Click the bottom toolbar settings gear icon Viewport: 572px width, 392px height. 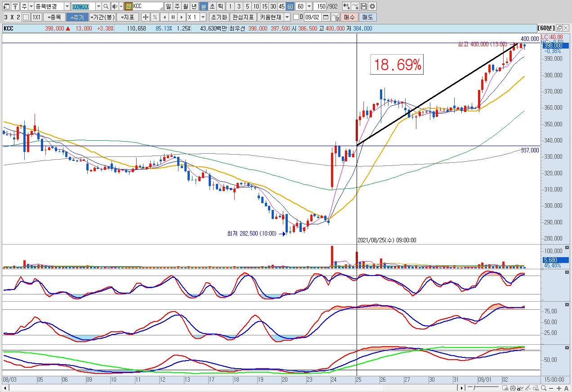(x=513, y=388)
